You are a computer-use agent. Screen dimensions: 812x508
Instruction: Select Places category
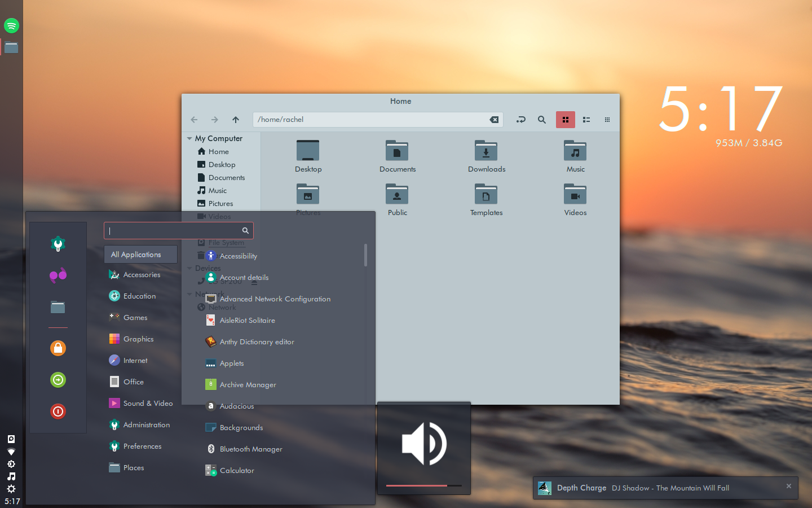click(x=140, y=468)
